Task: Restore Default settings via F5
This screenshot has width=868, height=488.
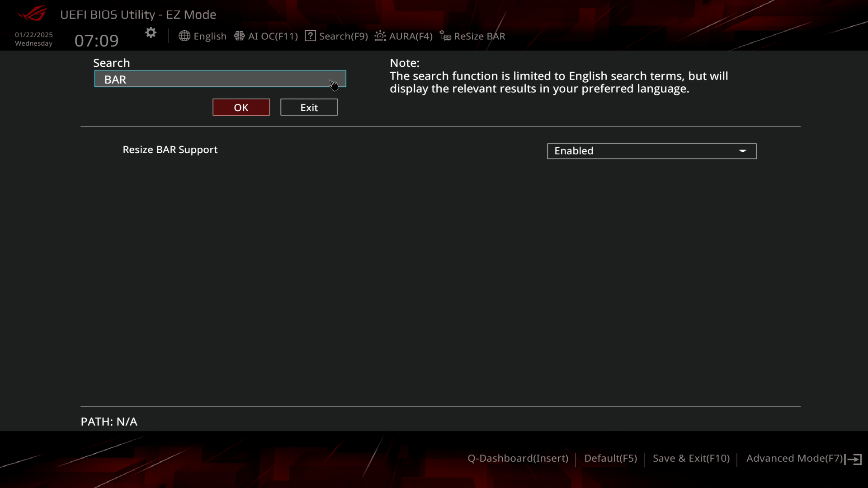Action: click(x=610, y=458)
